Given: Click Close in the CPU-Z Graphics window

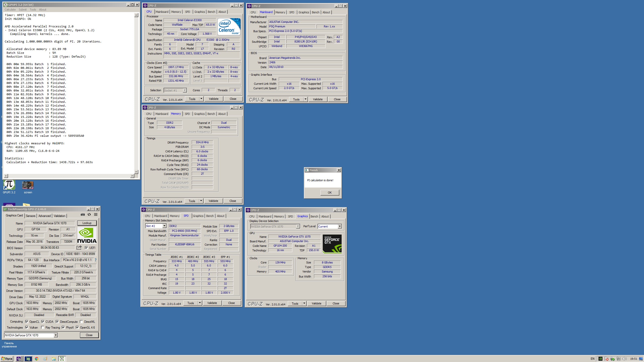Looking at the screenshot, I should pyautogui.click(x=336, y=303).
